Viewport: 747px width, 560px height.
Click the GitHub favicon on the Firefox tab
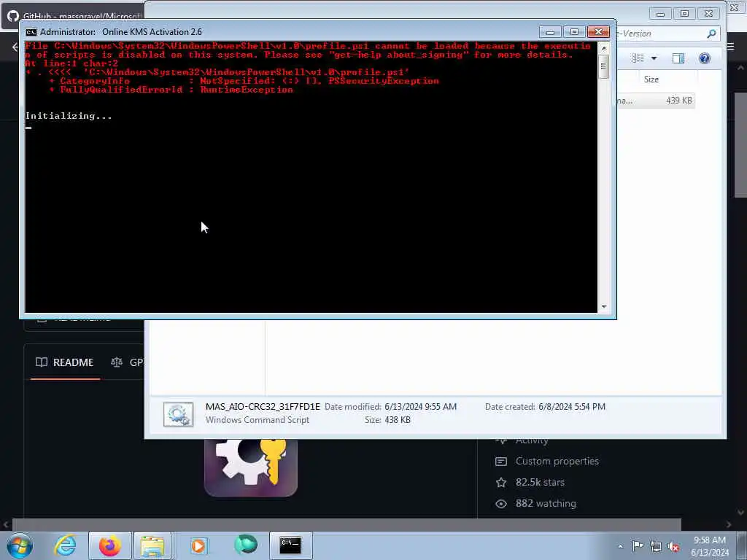tap(13, 16)
